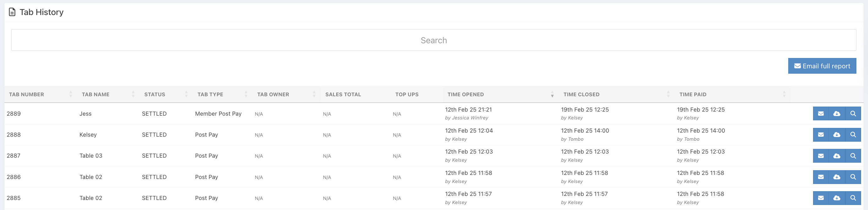Focus the Search input field
This screenshot has width=868, height=210.
click(434, 40)
